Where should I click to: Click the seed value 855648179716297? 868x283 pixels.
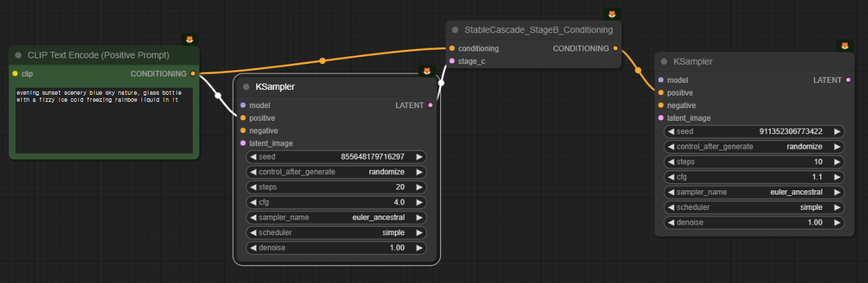374,157
